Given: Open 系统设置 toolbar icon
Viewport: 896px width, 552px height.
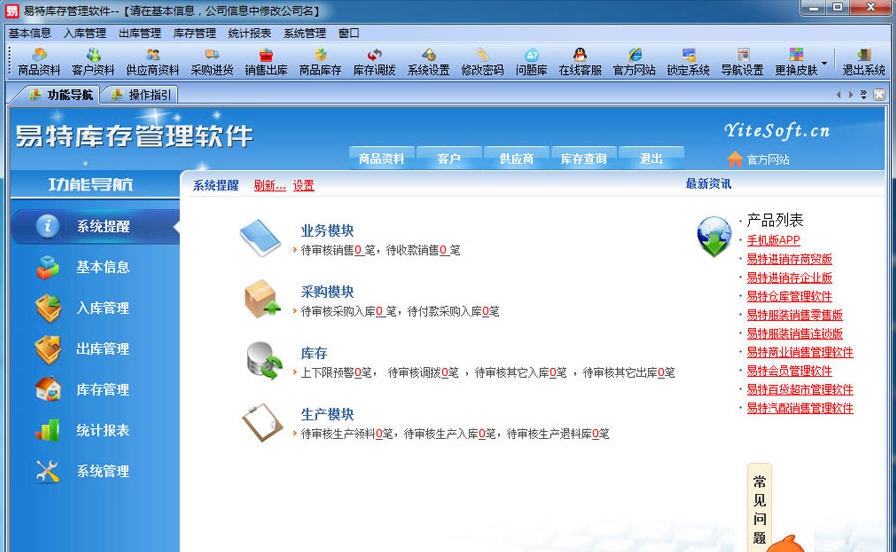Looking at the screenshot, I should point(429,62).
